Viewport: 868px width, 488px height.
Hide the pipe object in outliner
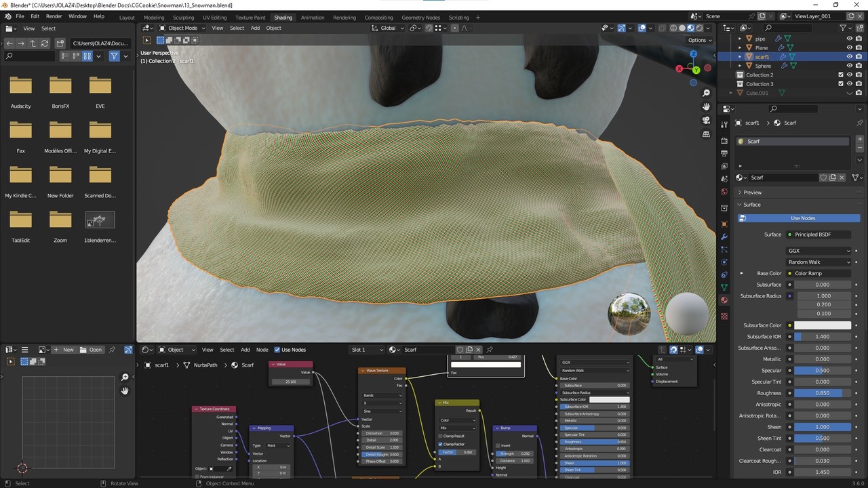[849, 39]
